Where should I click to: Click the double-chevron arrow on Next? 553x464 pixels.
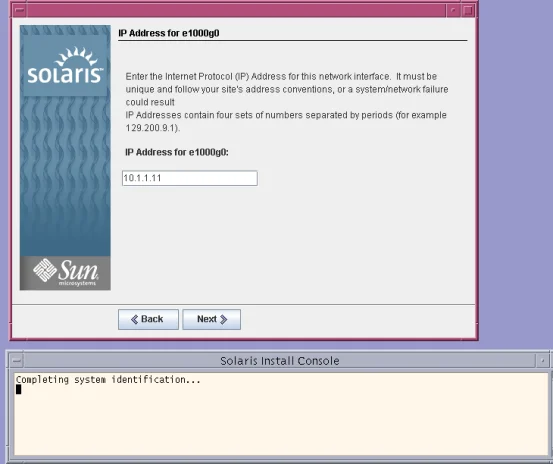click(224, 319)
